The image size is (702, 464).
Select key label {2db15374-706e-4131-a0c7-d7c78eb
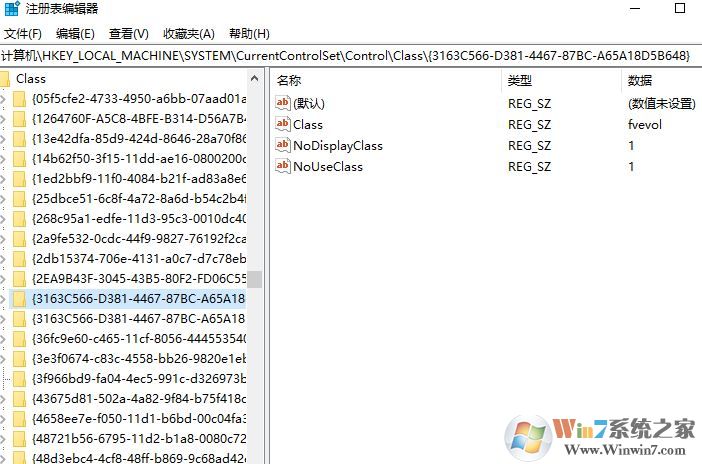tap(139, 259)
